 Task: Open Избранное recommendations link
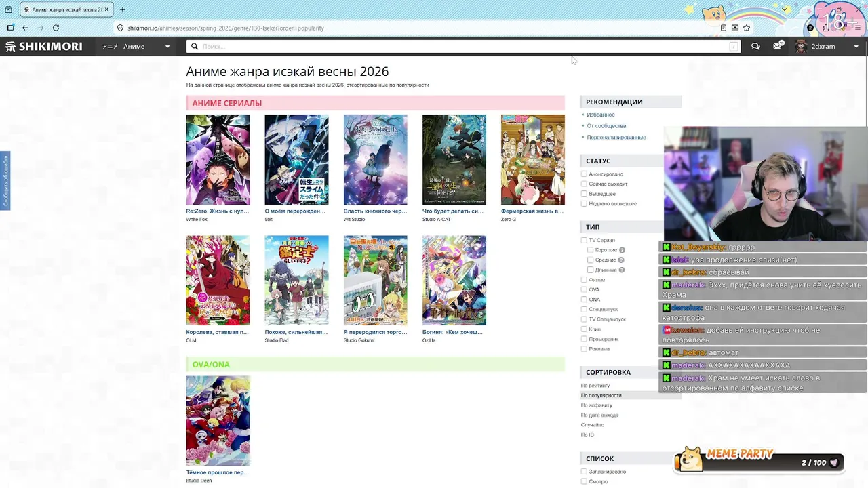point(601,115)
